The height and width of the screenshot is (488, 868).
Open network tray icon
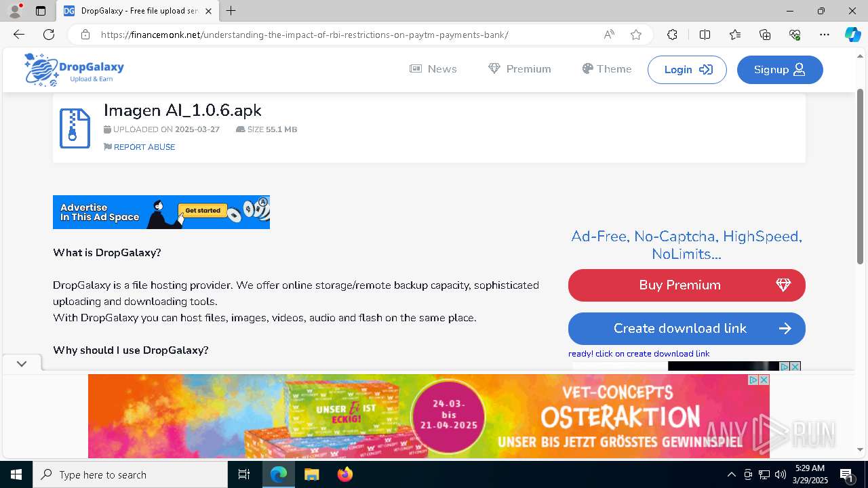pyautogui.click(x=764, y=474)
